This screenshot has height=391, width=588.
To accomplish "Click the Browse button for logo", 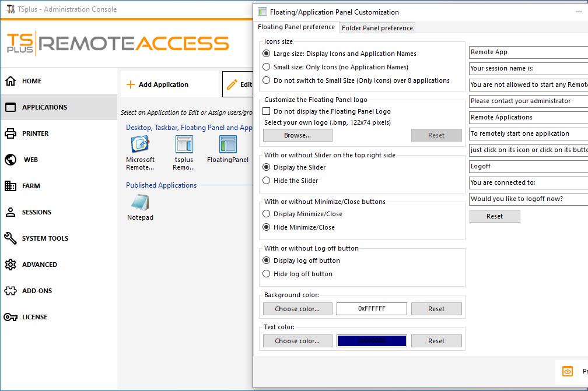I will click(x=297, y=135).
